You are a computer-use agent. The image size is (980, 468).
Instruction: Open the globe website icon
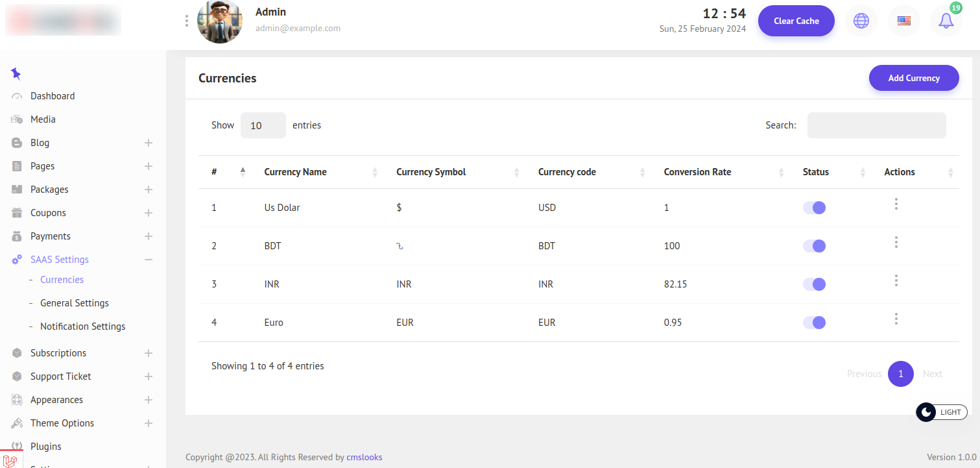tap(861, 21)
